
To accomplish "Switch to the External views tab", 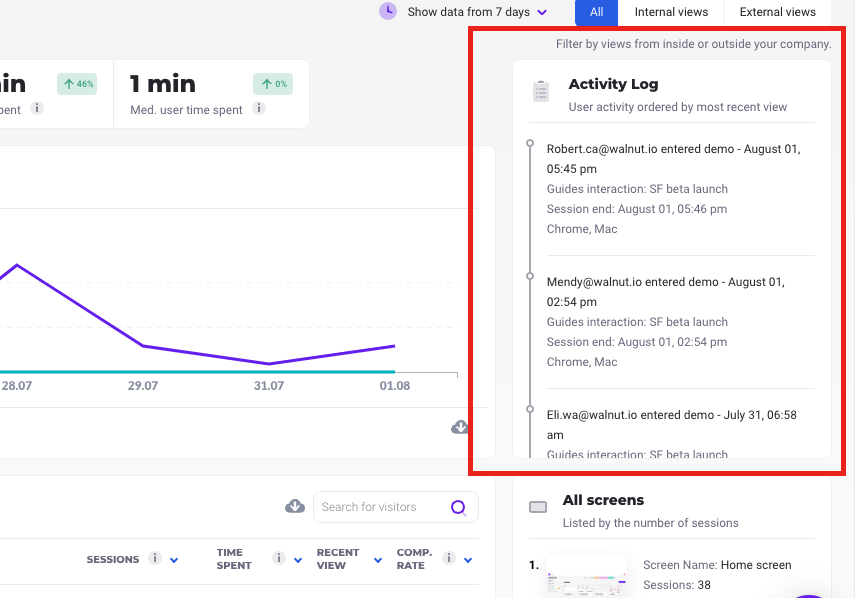I will click(x=777, y=12).
